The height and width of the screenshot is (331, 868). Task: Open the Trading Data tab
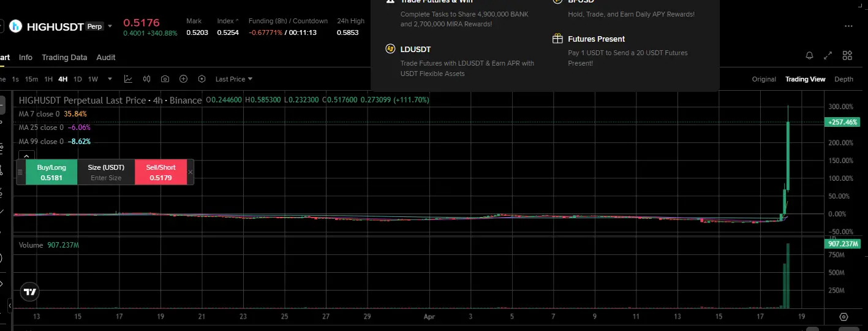[64, 57]
